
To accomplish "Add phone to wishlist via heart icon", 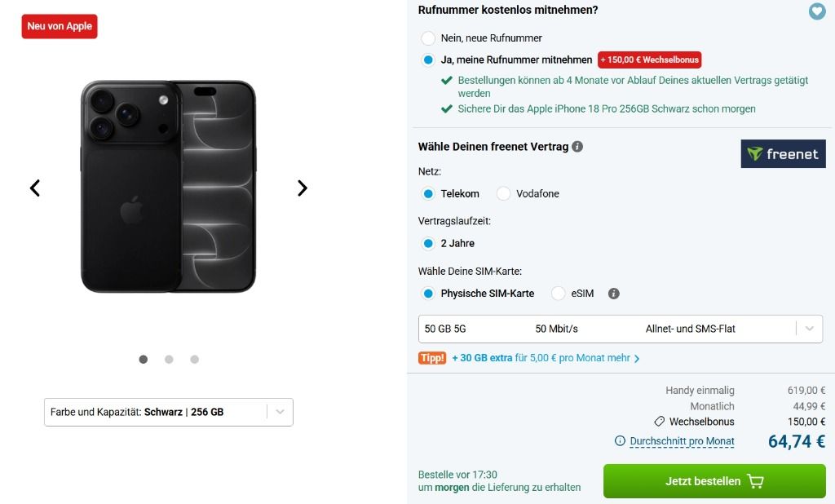I will (817, 11).
